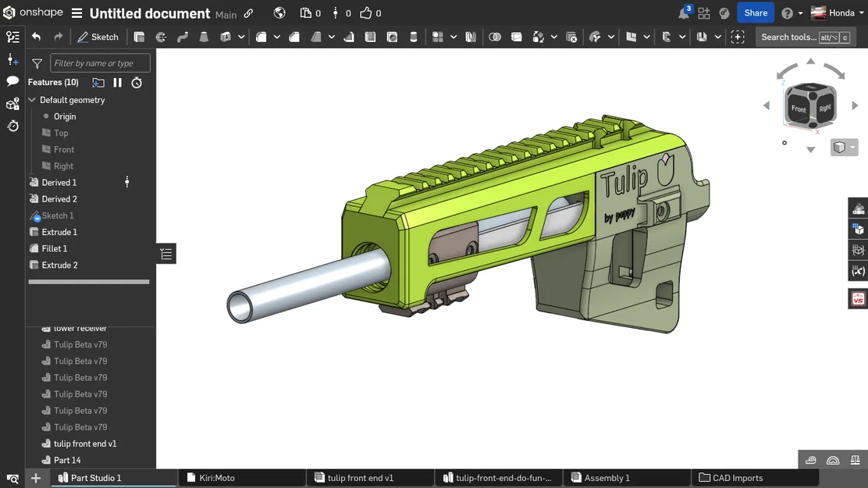Open the notifications bell

pyautogui.click(x=685, y=13)
